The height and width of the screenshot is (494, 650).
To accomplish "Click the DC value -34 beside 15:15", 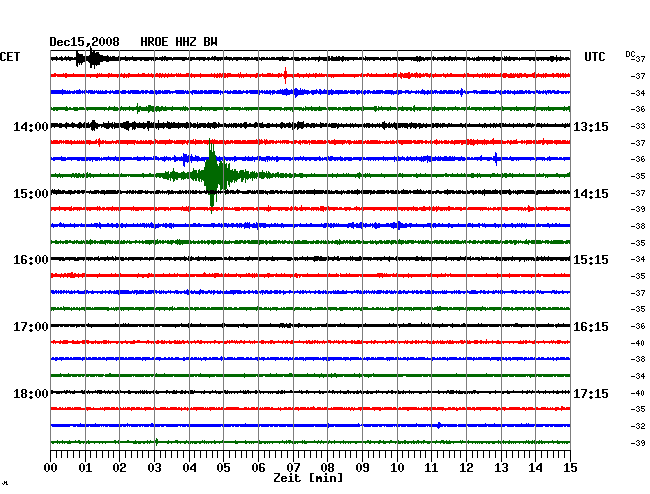I will click(x=638, y=259).
